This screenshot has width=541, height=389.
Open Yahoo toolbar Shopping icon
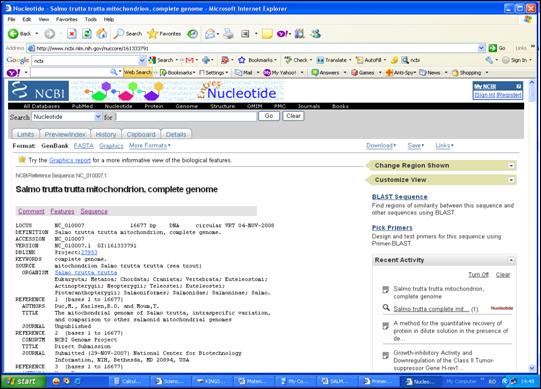455,72
